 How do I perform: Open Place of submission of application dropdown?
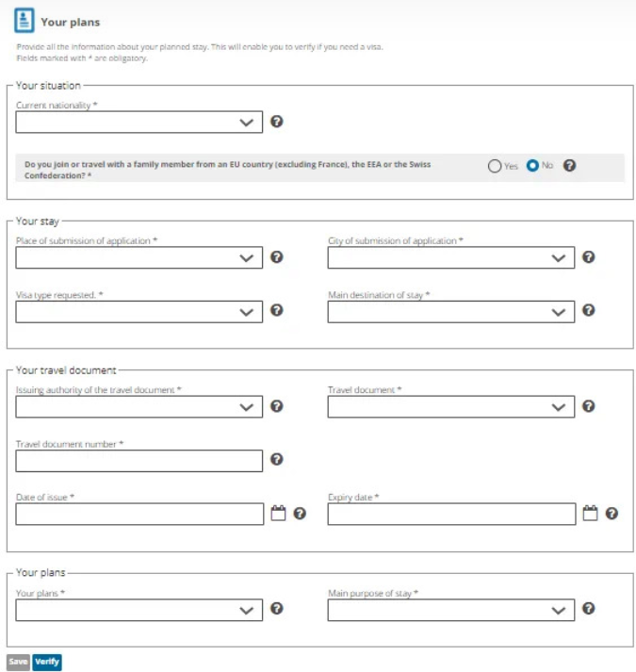tap(139, 257)
